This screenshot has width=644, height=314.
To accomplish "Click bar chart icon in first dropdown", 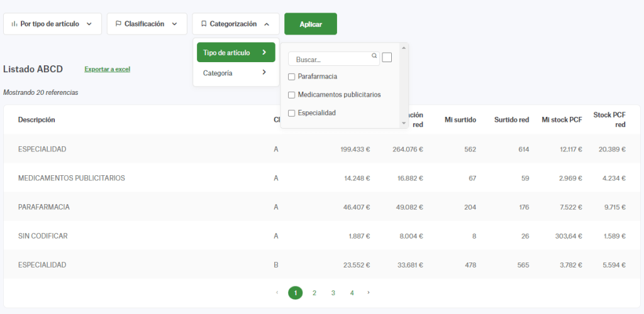I will coord(14,24).
